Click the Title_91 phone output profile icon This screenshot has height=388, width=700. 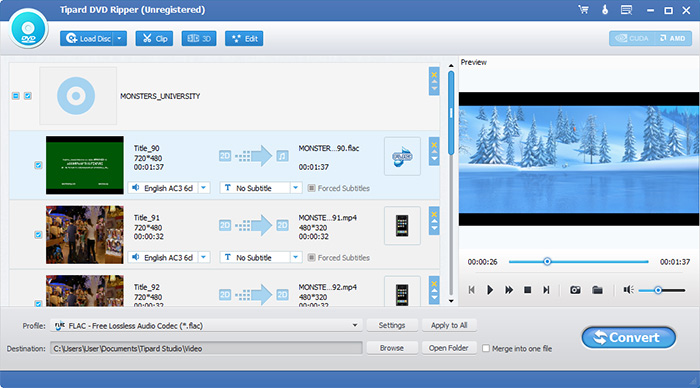(x=402, y=226)
